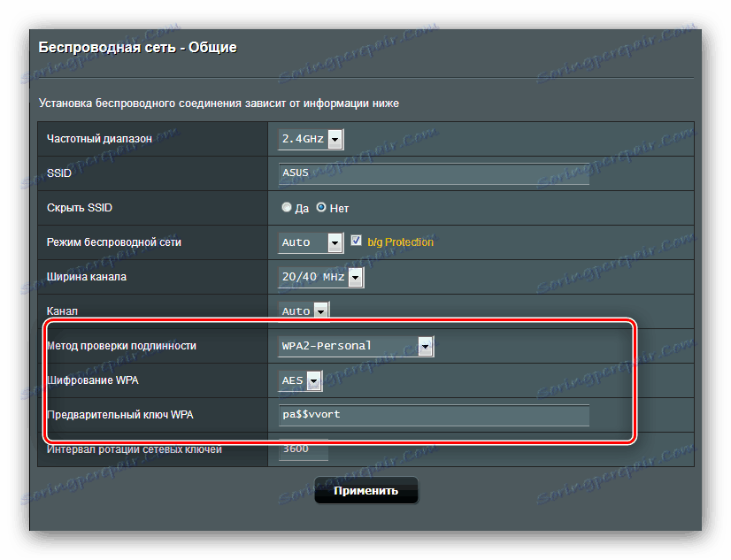This screenshot has height=560, width=731.
Task: Open the channel dropdown set to Auto
Action: 297,311
